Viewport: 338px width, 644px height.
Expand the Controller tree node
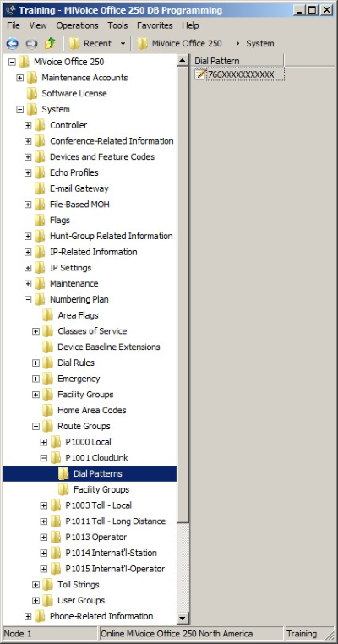(28, 125)
